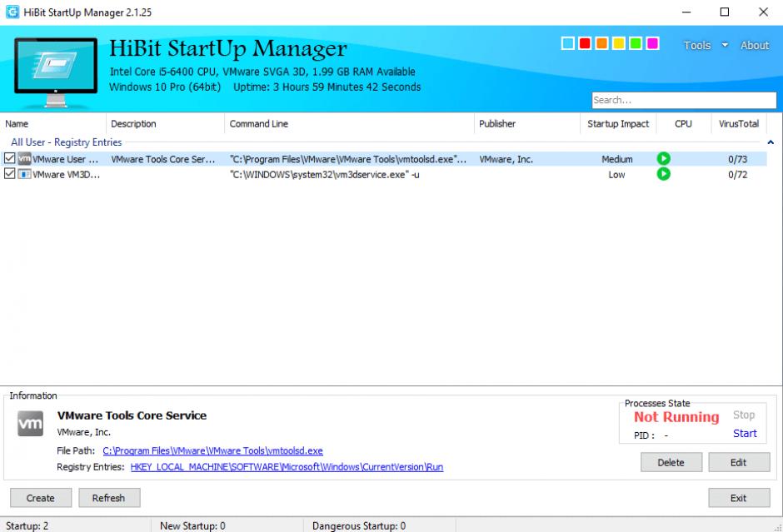Open the About menu
This screenshot has height=532, width=783.
pyautogui.click(x=755, y=46)
